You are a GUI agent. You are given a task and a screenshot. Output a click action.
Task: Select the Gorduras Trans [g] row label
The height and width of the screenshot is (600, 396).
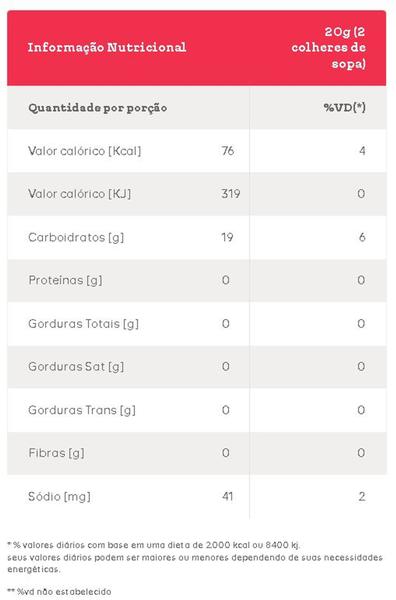pos(82,410)
